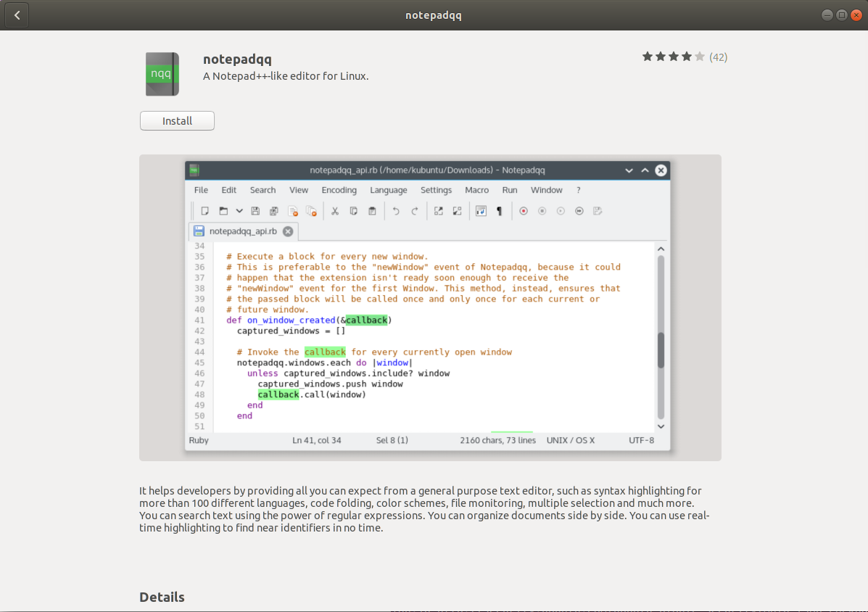The image size is (868, 612).
Task: Save icon in Notepadqq preview toolbar
Action: [x=255, y=211]
